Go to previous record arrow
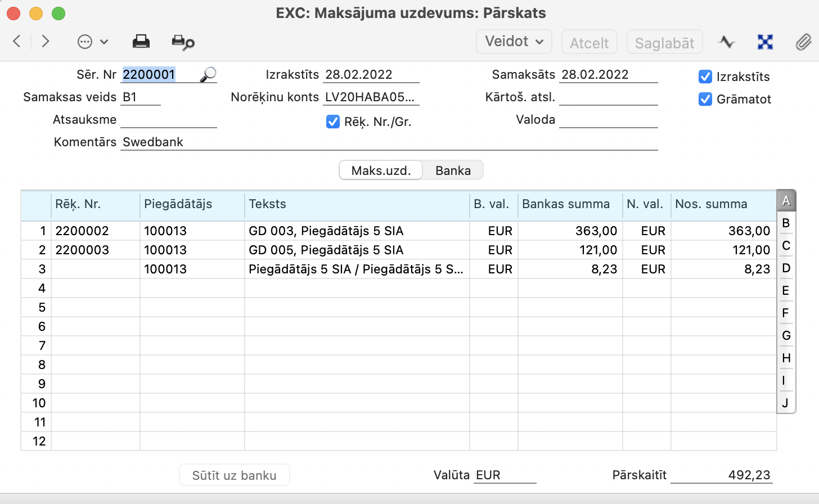This screenshot has height=504, width=819. pyautogui.click(x=17, y=42)
